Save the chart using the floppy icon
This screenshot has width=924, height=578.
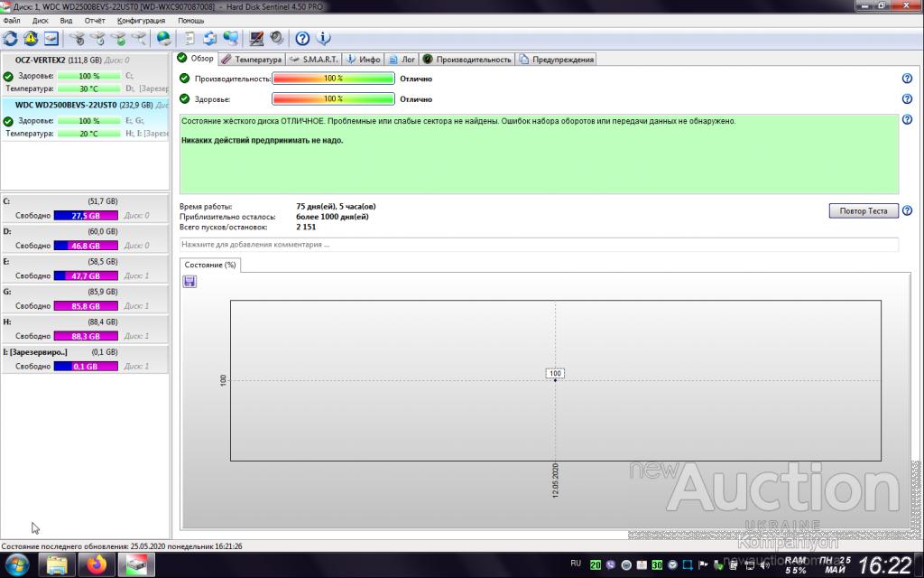click(x=189, y=282)
